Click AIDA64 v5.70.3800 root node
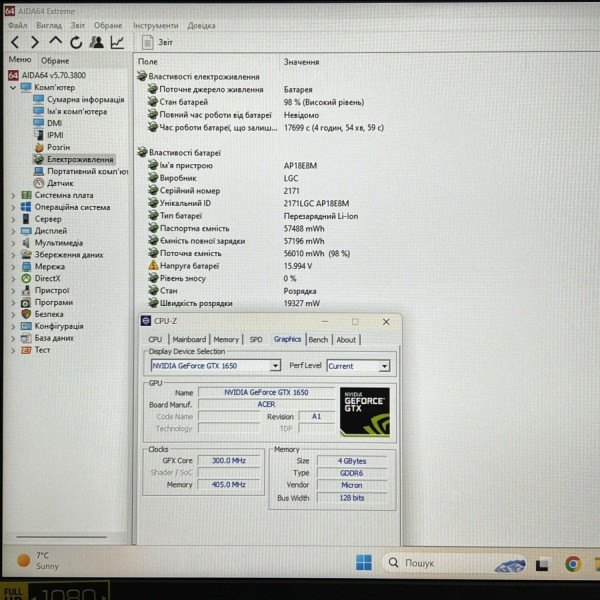Viewport: 600px width, 600px height. click(47, 75)
